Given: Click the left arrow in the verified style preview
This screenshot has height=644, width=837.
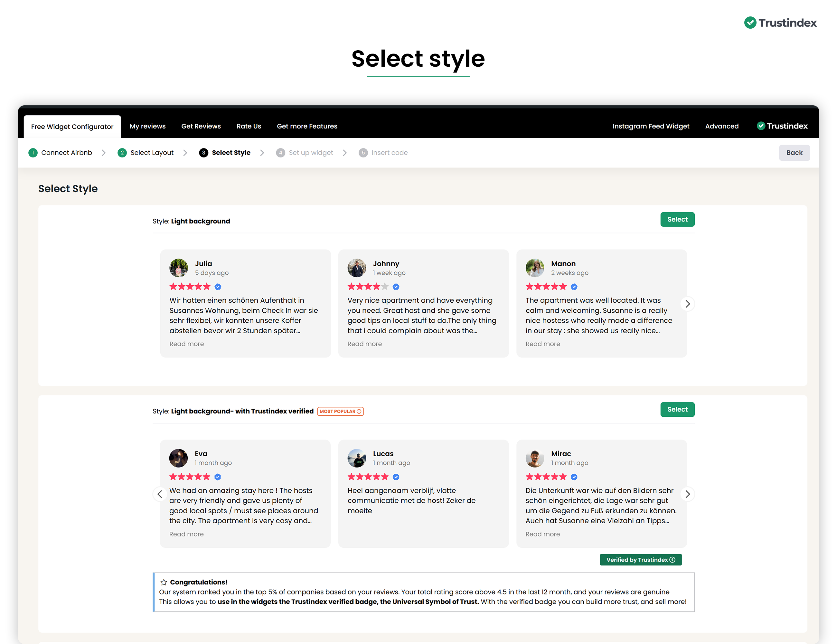Looking at the screenshot, I should click(160, 494).
